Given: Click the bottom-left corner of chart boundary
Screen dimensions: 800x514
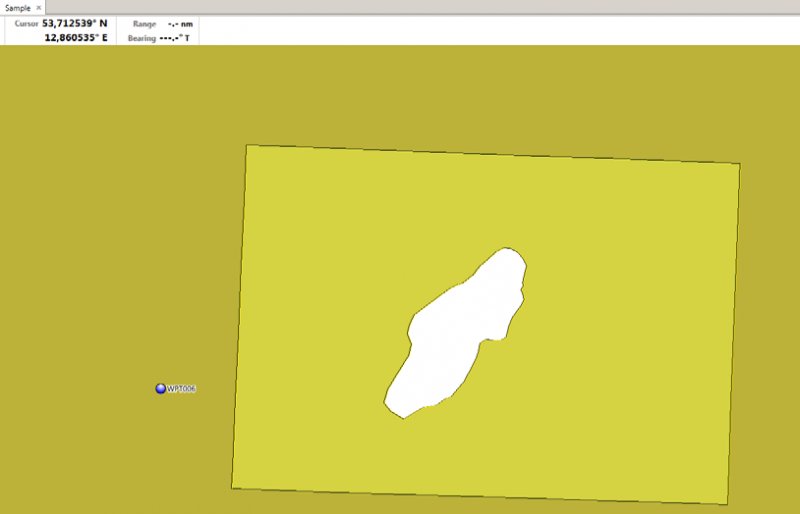Looking at the screenshot, I should [x=232, y=488].
